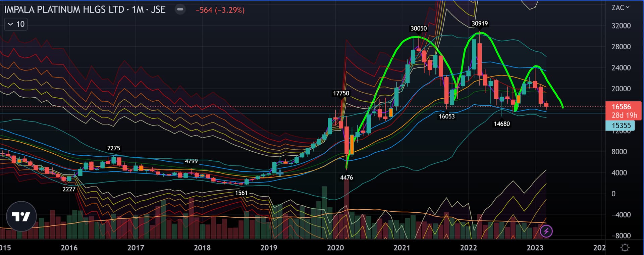Select the red 16586 current price label

tap(621, 107)
